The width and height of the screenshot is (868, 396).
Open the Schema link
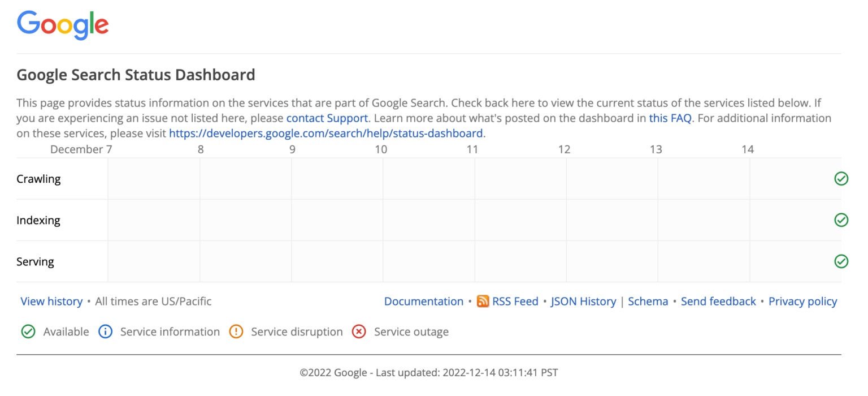648,302
